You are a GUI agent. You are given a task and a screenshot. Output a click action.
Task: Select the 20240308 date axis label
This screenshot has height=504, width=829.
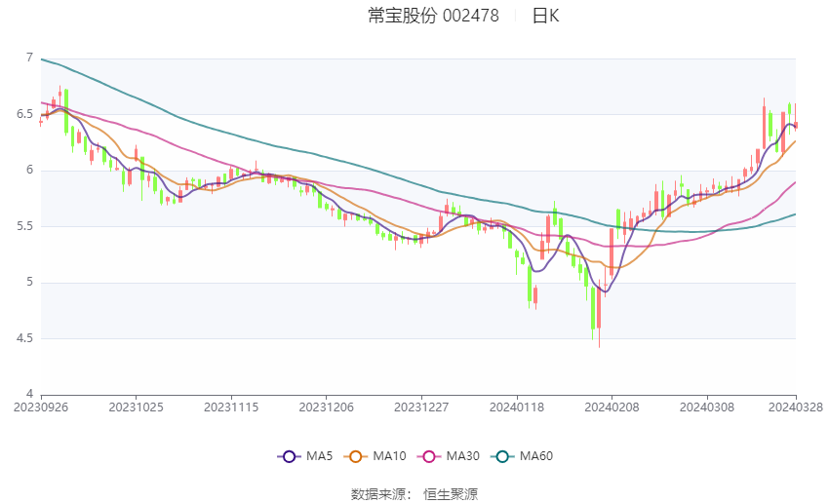(707, 407)
